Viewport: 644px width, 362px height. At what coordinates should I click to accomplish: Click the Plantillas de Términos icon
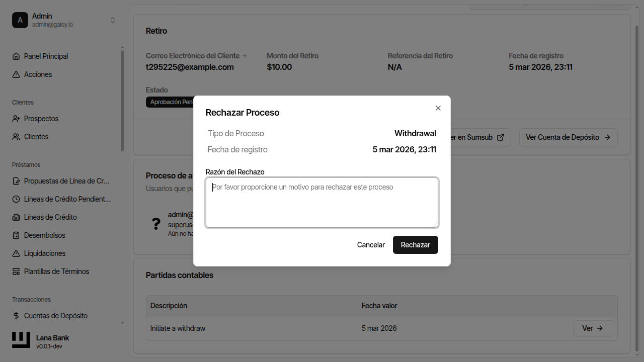16,271
